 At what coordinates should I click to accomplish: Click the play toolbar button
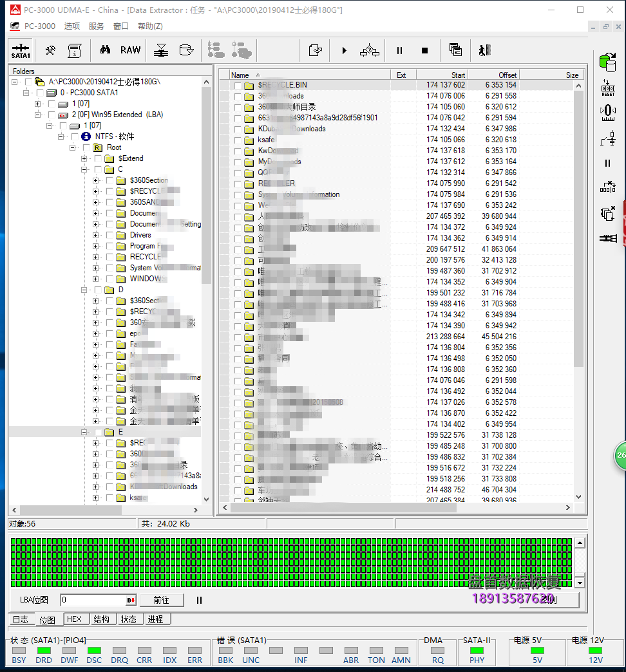[x=345, y=51]
